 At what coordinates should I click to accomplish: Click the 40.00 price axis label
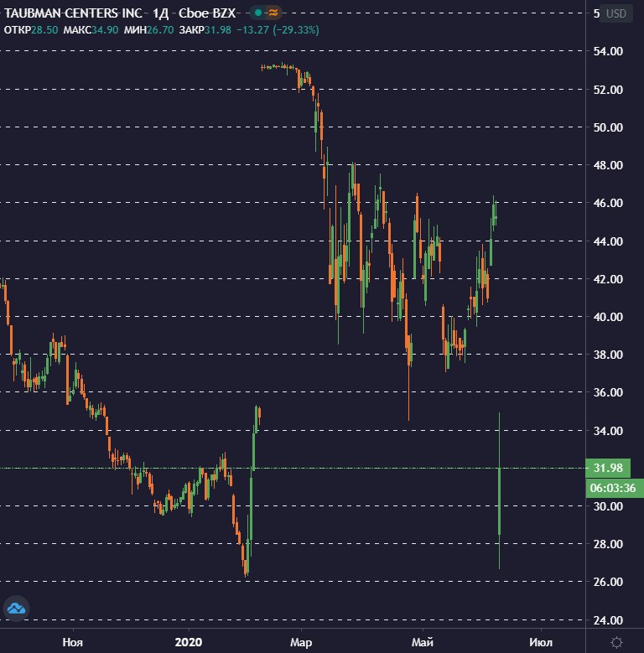(x=608, y=317)
